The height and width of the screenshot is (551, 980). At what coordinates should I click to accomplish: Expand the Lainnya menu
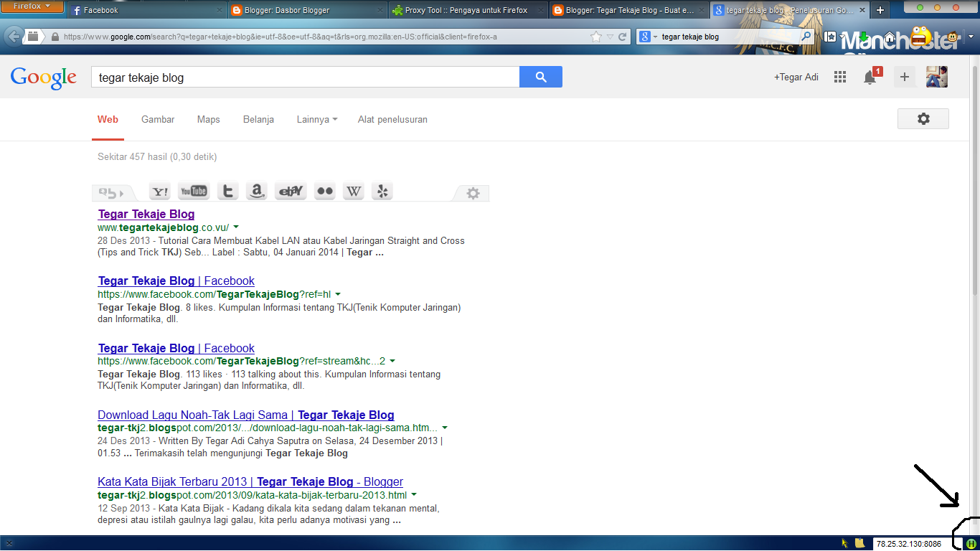pos(317,119)
